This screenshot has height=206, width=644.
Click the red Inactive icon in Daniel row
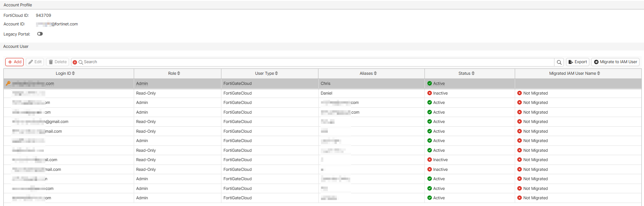pyautogui.click(x=430, y=93)
